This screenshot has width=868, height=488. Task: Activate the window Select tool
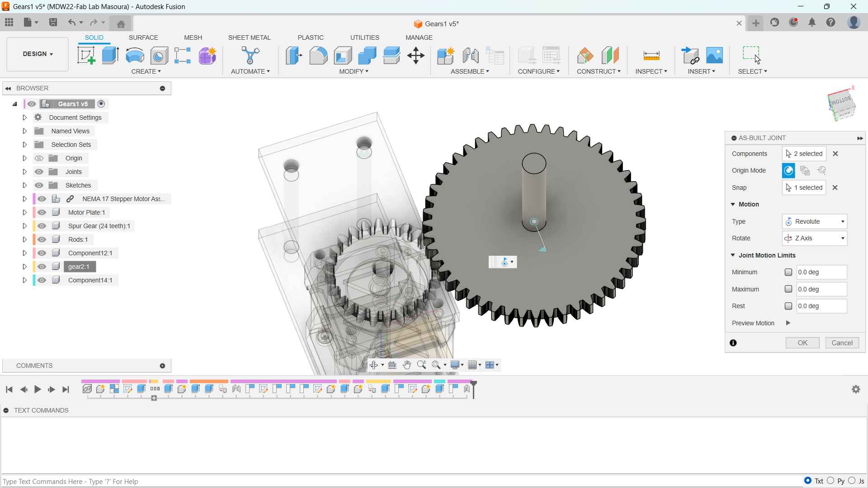752,55
